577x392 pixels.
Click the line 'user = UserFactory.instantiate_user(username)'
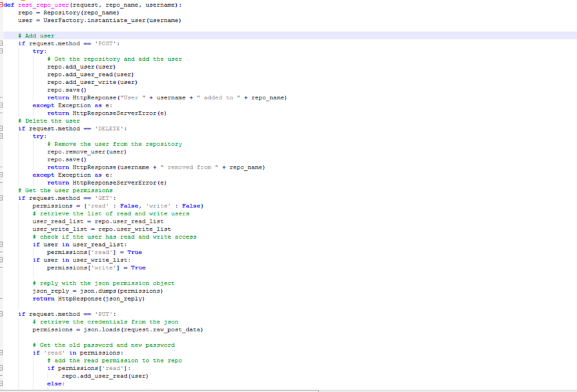click(x=99, y=20)
